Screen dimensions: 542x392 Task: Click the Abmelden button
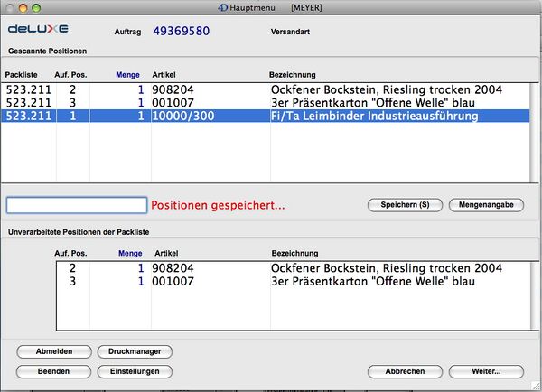coord(54,351)
